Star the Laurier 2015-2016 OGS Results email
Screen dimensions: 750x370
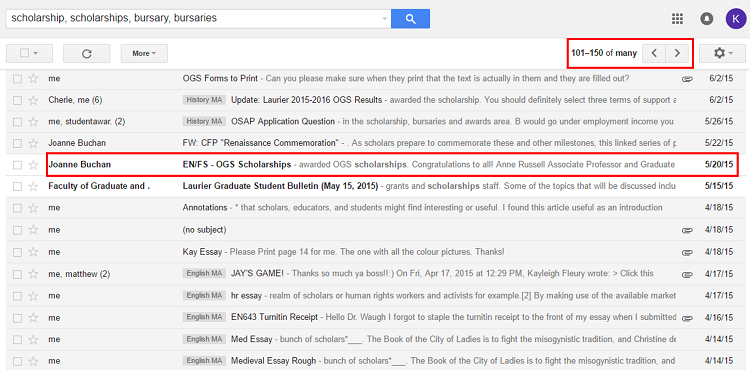pos(33,100)
